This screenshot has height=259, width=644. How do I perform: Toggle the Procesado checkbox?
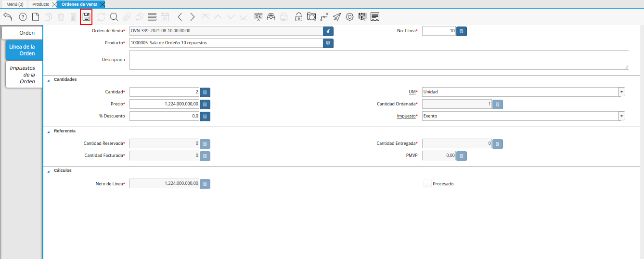click(x=427, y=183)
